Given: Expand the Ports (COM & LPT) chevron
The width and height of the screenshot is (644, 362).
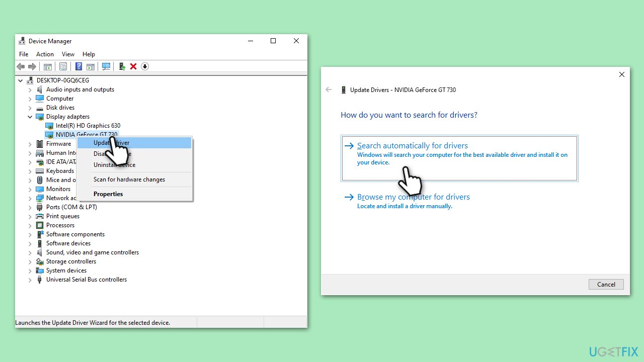Looking at the screenshot, I should point(30,207).
